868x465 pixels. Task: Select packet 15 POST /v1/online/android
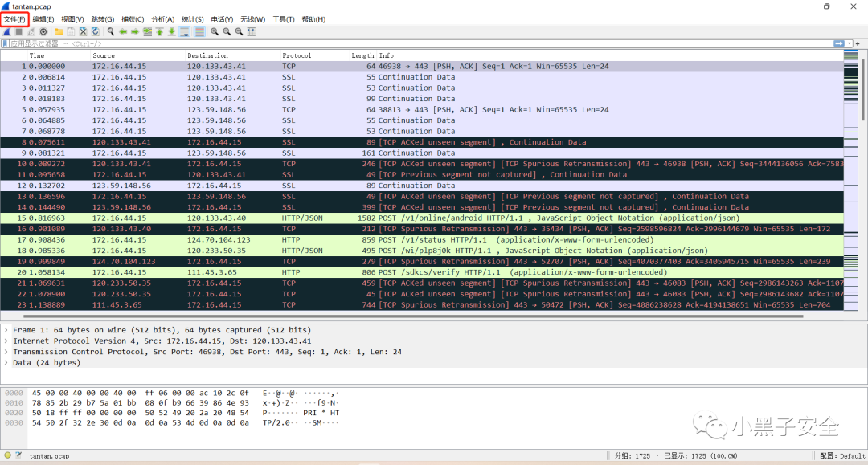click(422, 218)
